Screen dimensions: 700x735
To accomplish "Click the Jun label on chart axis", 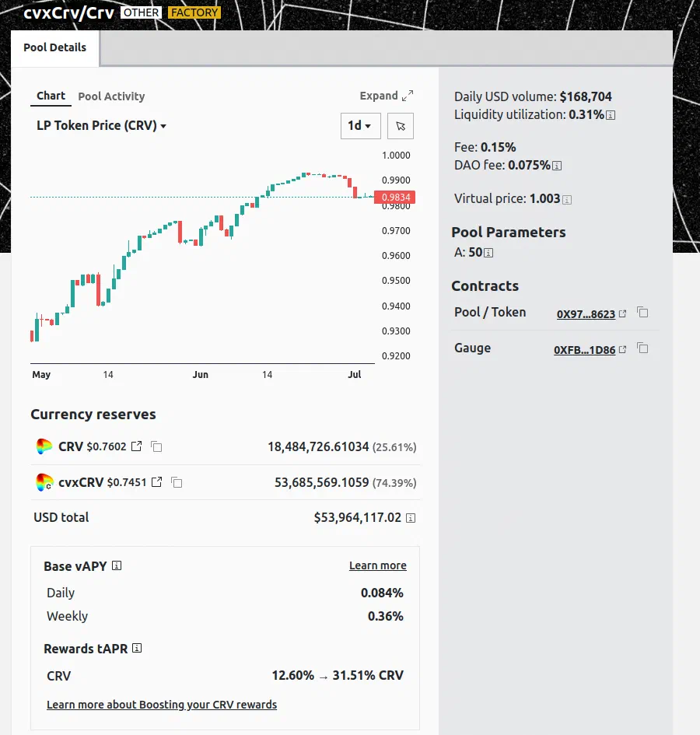I will click(200, 375).
